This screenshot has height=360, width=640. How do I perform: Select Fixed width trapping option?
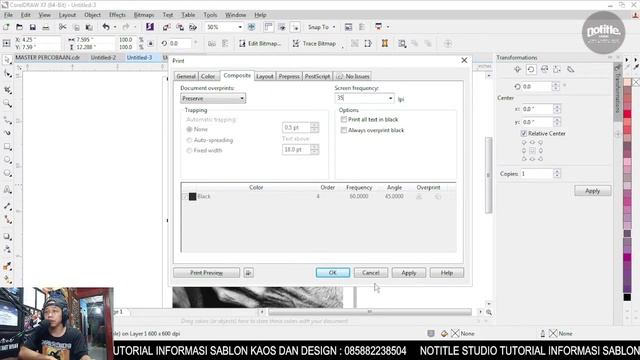[189, 151]
